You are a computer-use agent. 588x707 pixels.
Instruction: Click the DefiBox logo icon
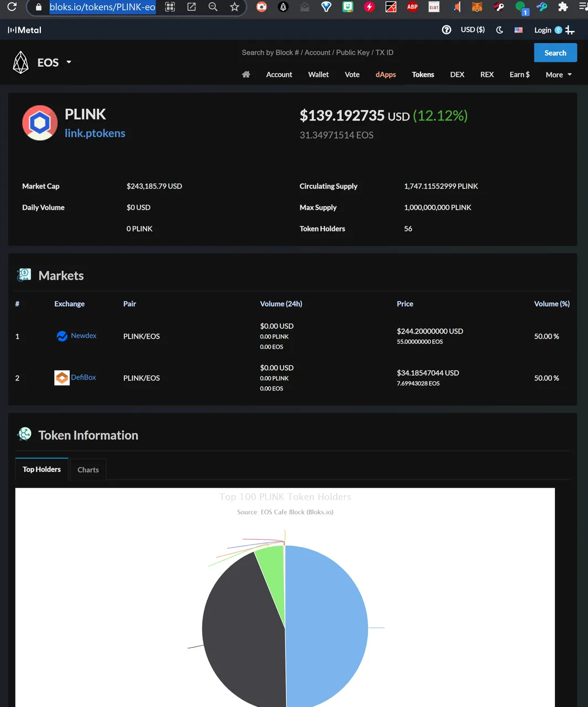(x=62, y=378)
